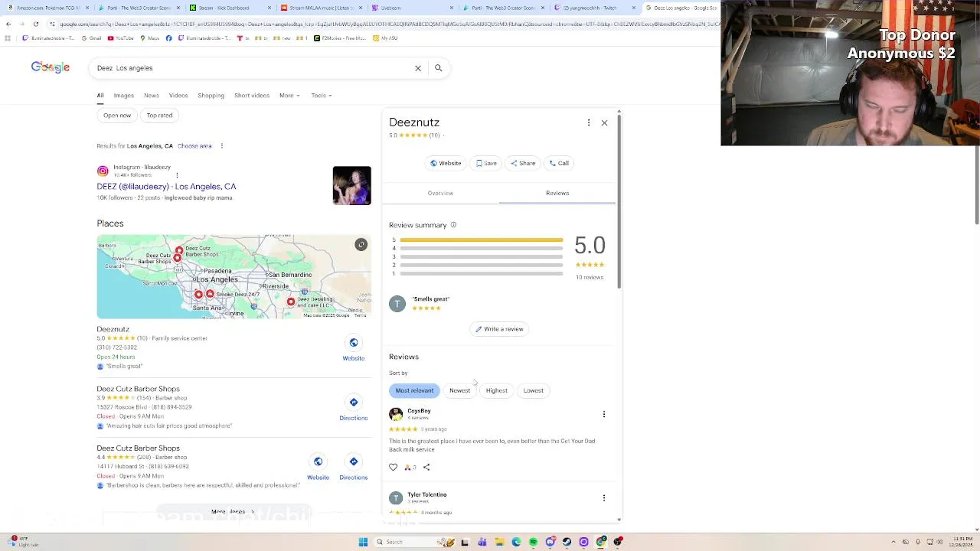Sort reviews by Most relevant

coord(414,390)
